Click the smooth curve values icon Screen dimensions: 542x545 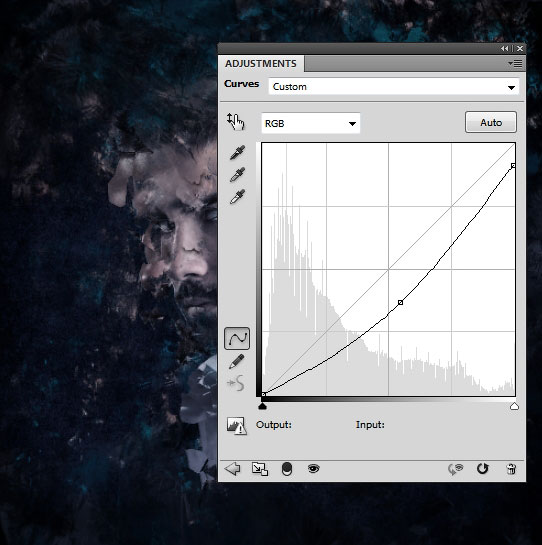pos(236,383)
